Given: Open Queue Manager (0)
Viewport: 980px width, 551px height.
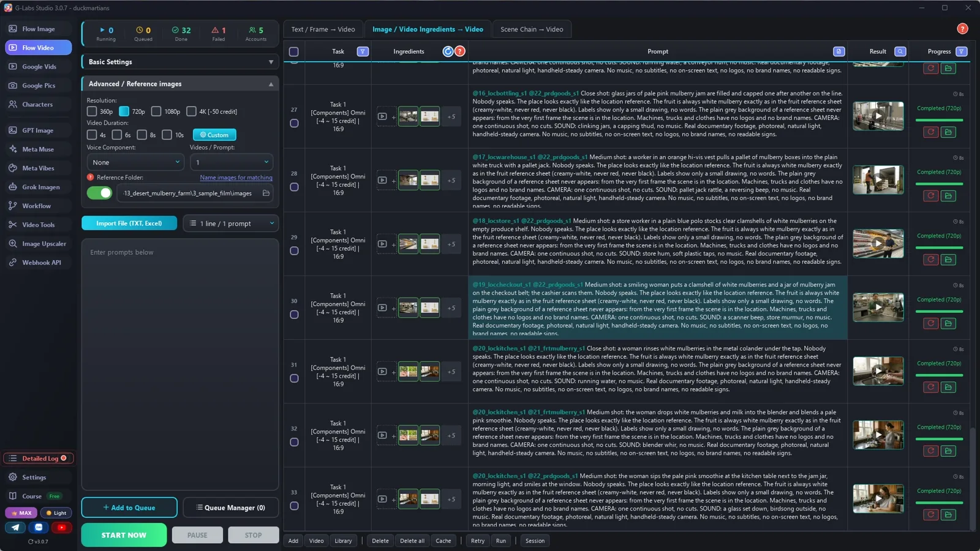Looking at the screenshot, I should (x=231, y=508).
